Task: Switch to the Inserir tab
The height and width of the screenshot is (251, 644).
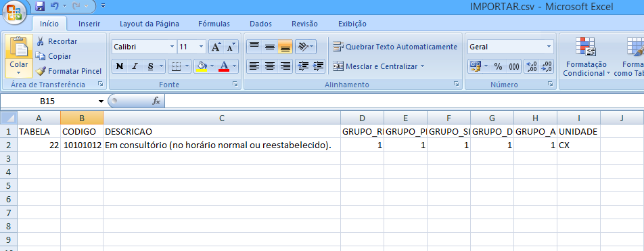Action: click(x=89, y=24)
